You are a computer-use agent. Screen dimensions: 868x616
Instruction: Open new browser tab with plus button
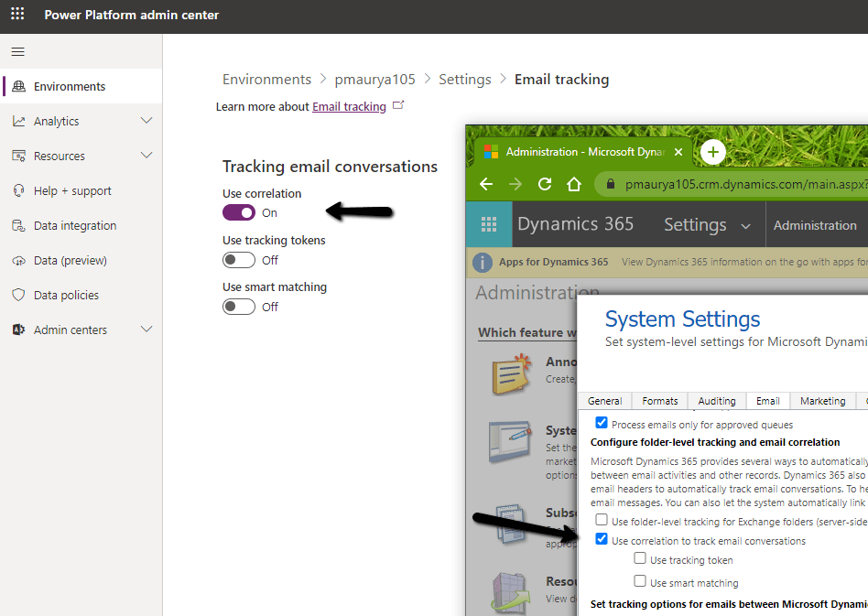pyautogui.click(x=712, y=152)
